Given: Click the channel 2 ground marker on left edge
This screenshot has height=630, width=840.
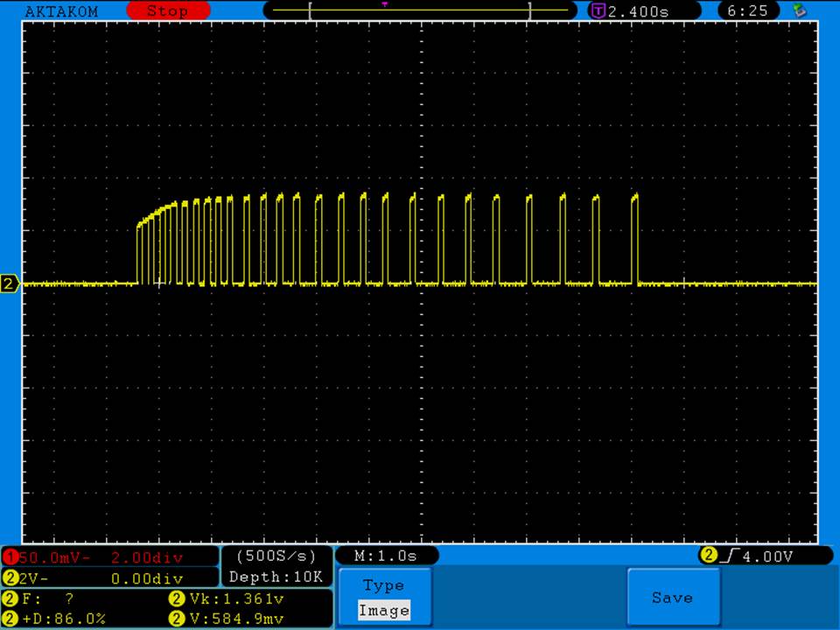Looking at the screenshot, I should pos(10,283).
